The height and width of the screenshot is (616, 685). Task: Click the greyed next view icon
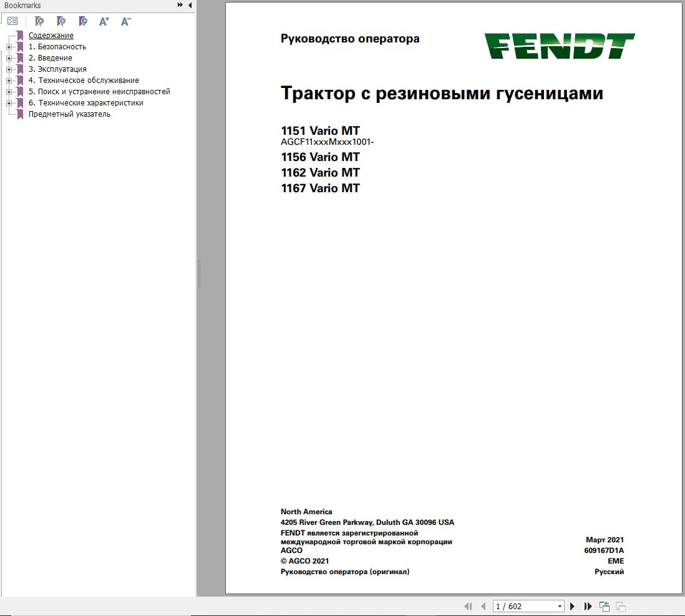coord(620,606)
